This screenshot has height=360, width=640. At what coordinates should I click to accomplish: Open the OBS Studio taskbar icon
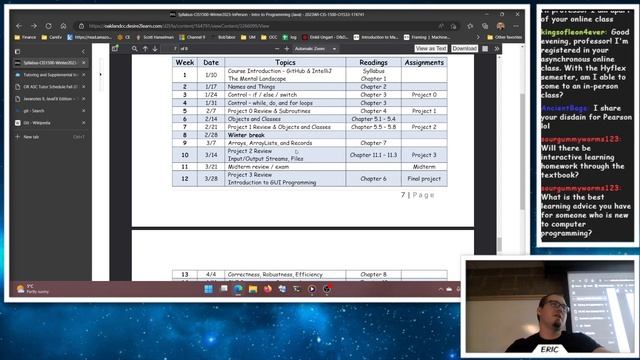click(x=327, y=289)
